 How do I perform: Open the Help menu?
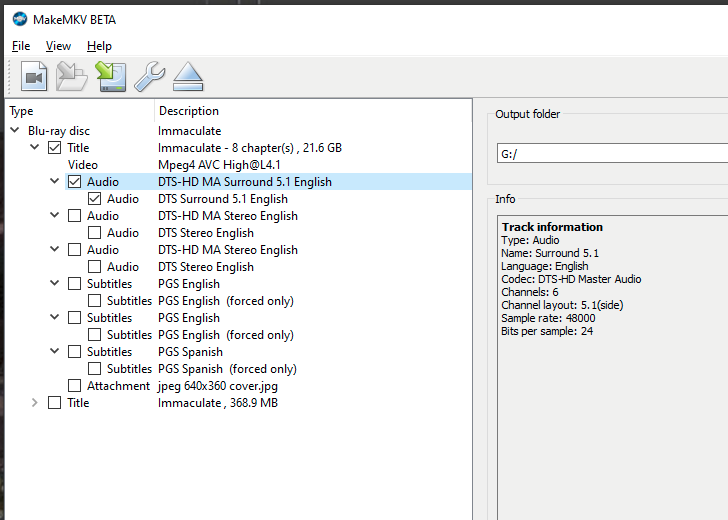(x=99, y=46)
